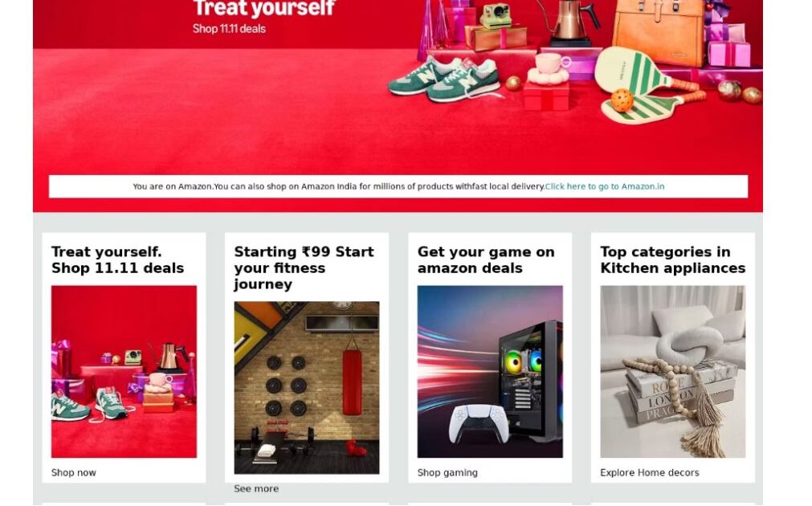Screen dimensions: 812x506
Task: Click the copper kettle in the banner
Action: (x=569, y=22)
